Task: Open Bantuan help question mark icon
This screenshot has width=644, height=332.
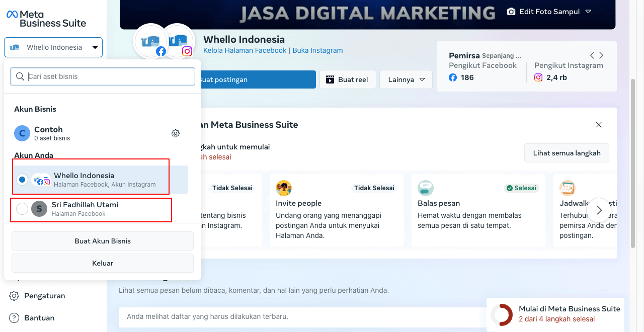Action: (x=14, y=318)
